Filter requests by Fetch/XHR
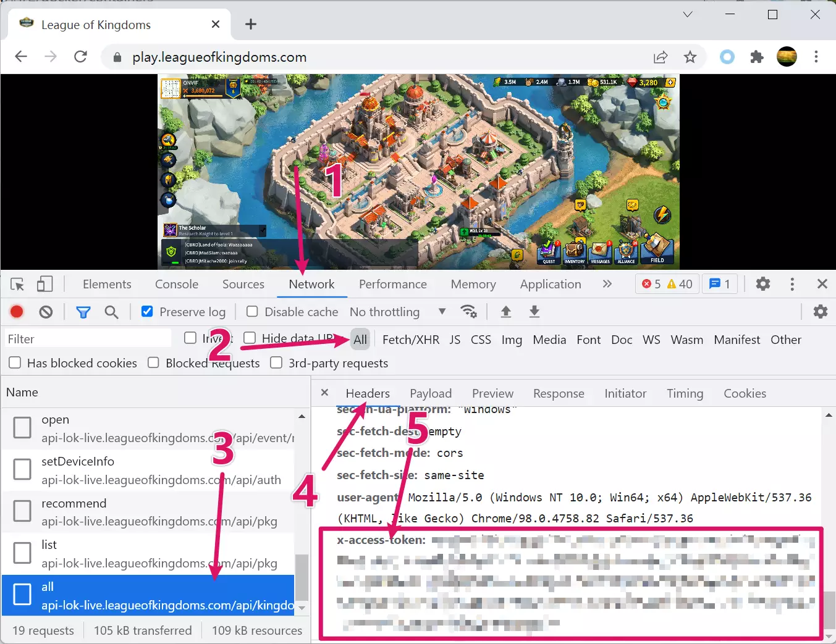 (x=411, y=340)
